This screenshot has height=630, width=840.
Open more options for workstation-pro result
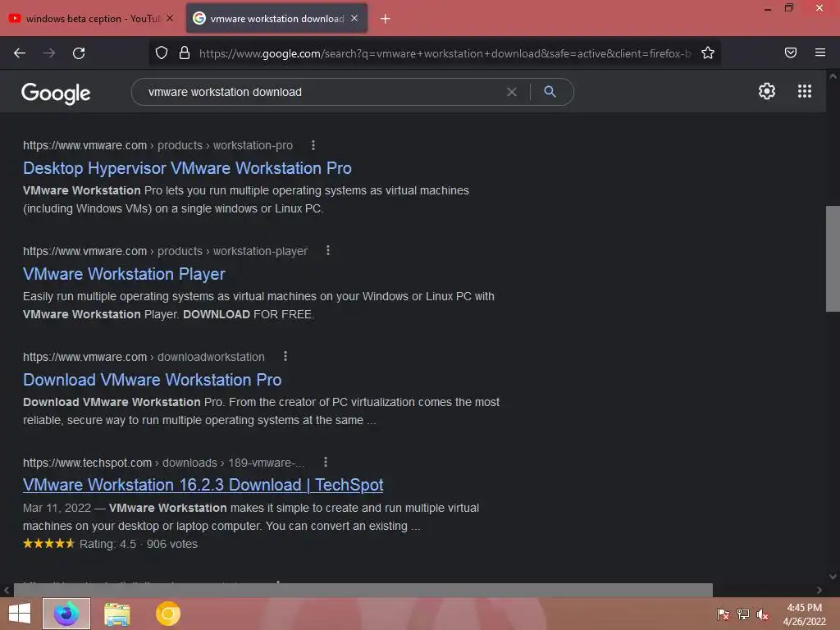click(313, 145)
